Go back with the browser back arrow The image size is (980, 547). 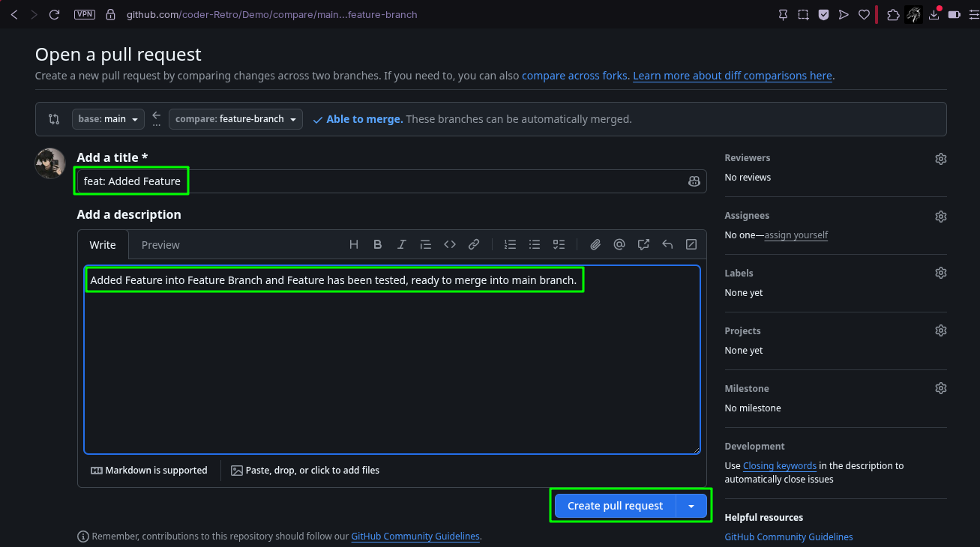pyautogui.click(x=14, y=14)
